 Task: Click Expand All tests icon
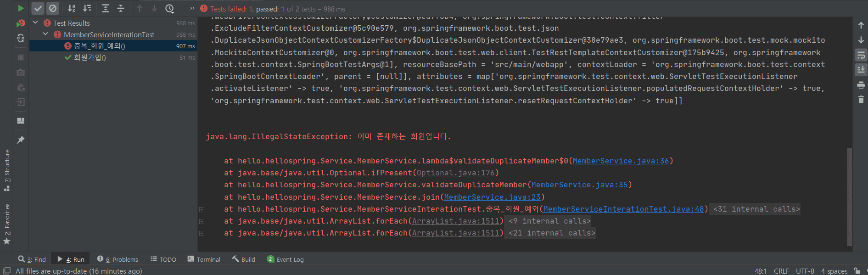click(105, 8)
